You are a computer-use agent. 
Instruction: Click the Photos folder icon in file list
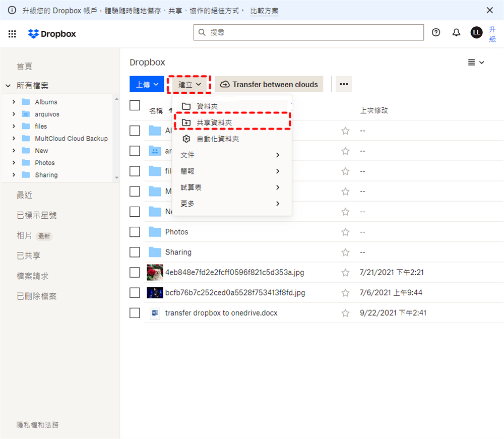point(155,232)
